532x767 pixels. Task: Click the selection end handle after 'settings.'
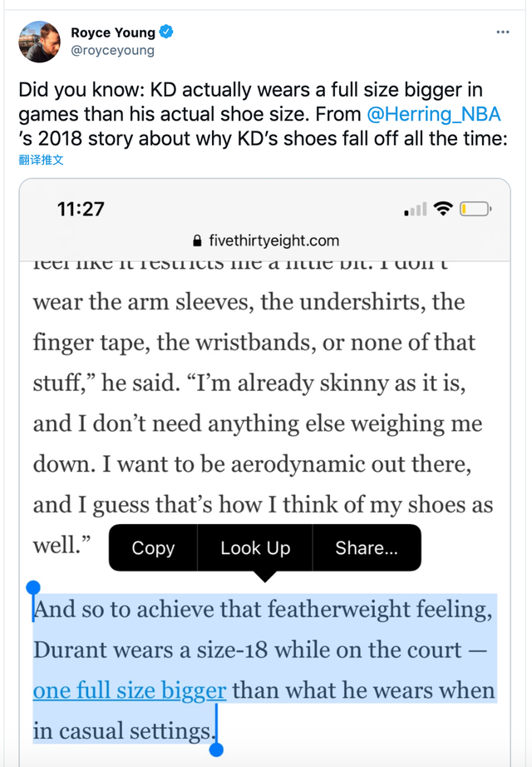(217, 750)
